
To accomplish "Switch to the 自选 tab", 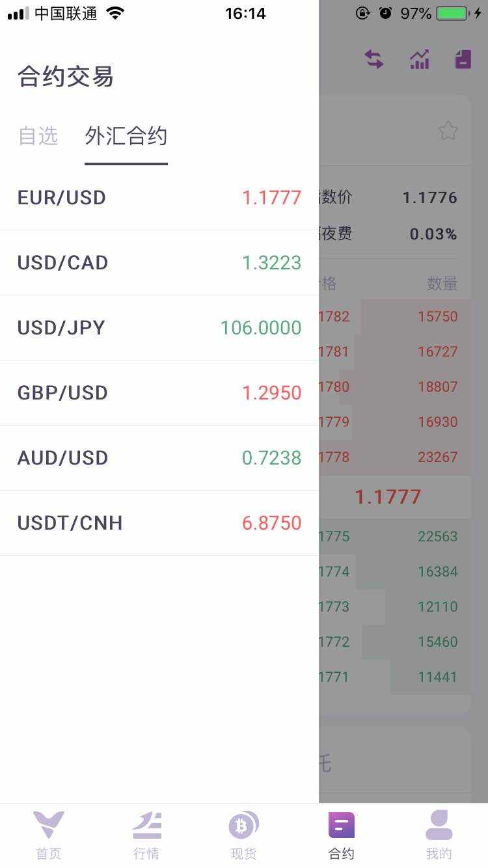I will click(x=38, y=136).
